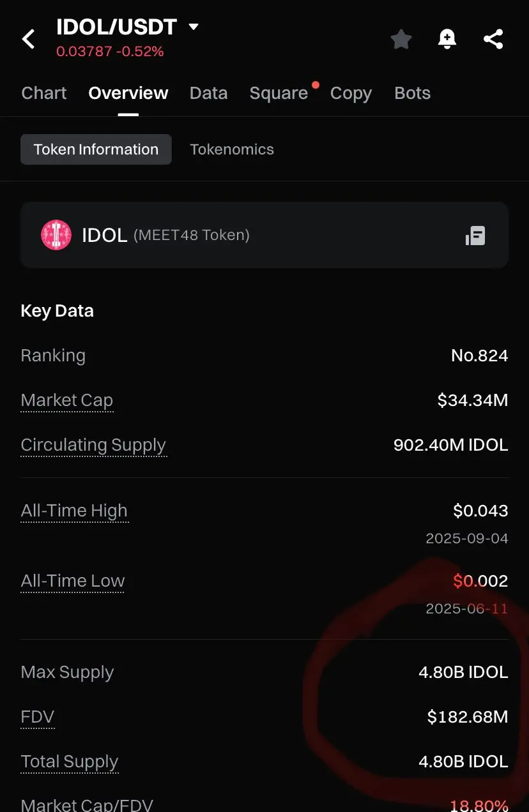Switch to the Chart tab
This screenshot has height=812, width=529.
pos(44,93)
